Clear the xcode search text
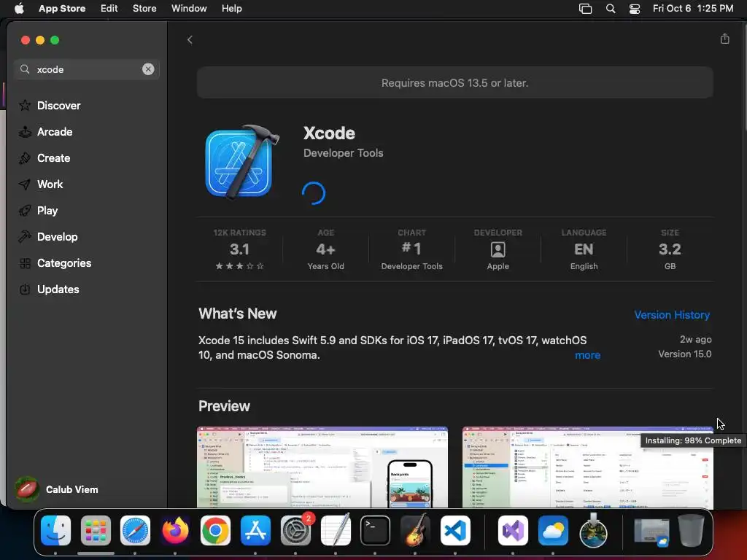Screen dimensions: 747x560 (x=148, y=69)
